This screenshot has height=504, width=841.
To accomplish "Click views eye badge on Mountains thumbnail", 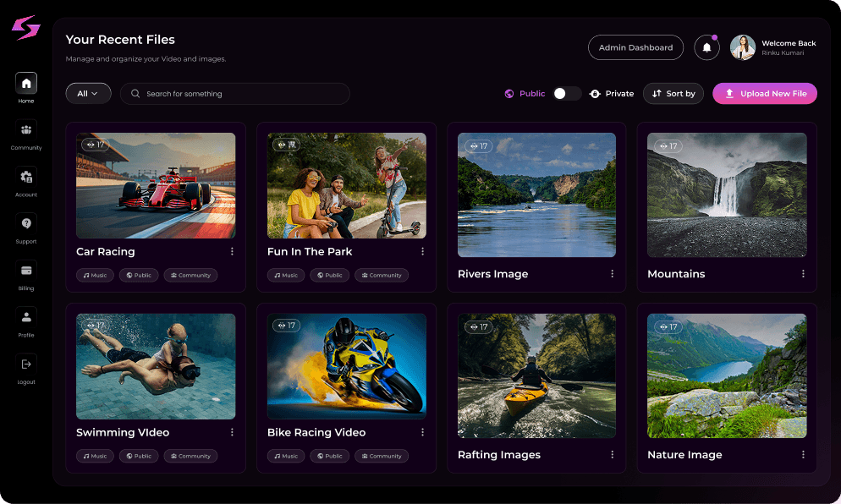I will point(666,146).
